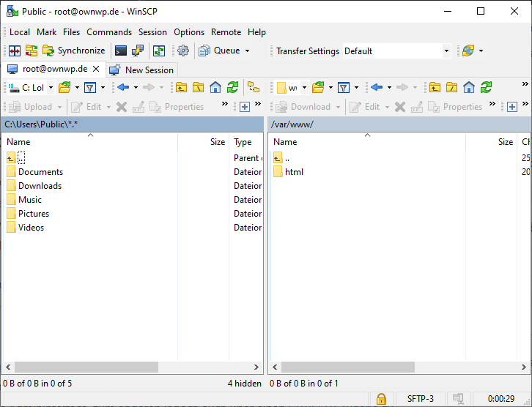Image resolution: width=532 pixels, height=407 pixels.
Task: Show more local file toolbar buttons
Action: coord(225,103)
